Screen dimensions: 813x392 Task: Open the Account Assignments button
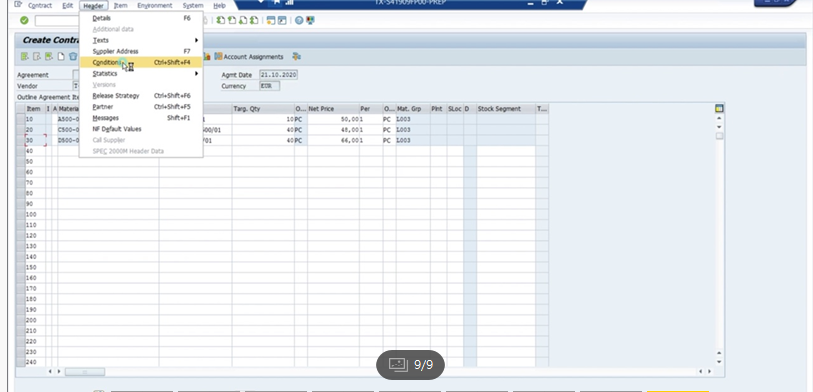(249, 57)
